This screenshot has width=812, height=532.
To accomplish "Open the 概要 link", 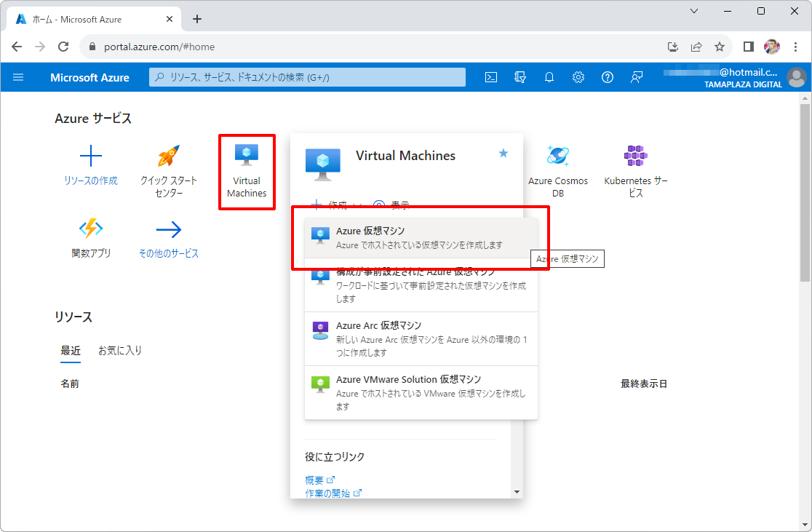I will (x=319, y=480).
